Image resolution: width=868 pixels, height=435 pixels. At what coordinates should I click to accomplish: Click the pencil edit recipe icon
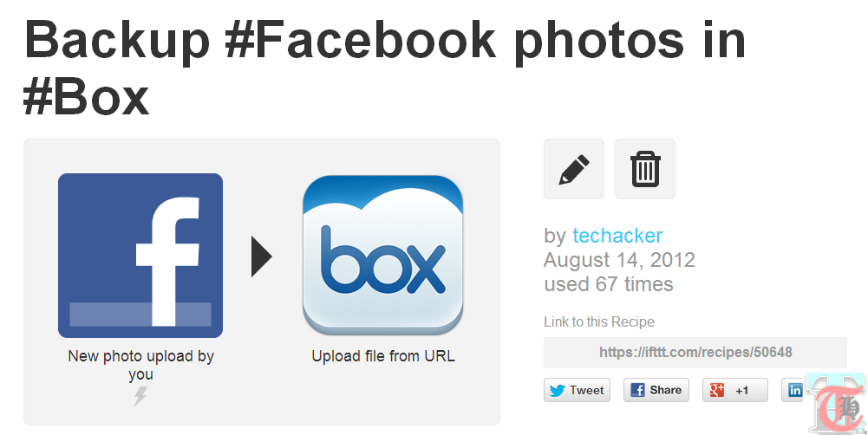574,169
